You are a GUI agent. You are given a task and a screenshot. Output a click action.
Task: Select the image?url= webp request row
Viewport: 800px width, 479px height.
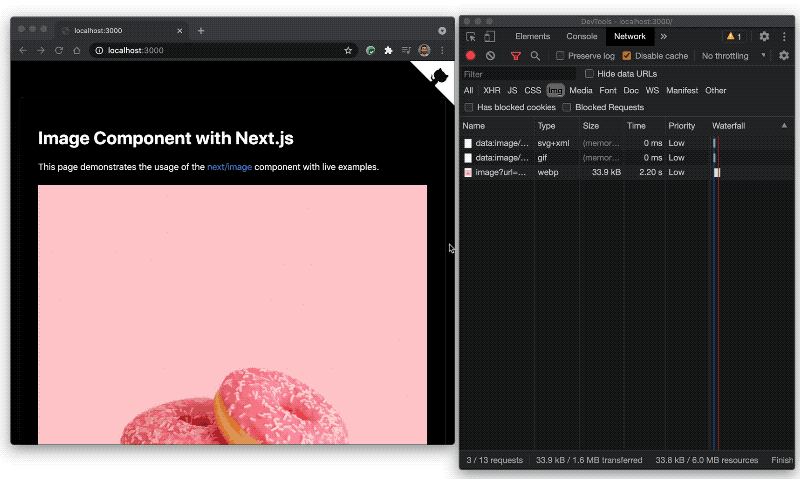627,172
